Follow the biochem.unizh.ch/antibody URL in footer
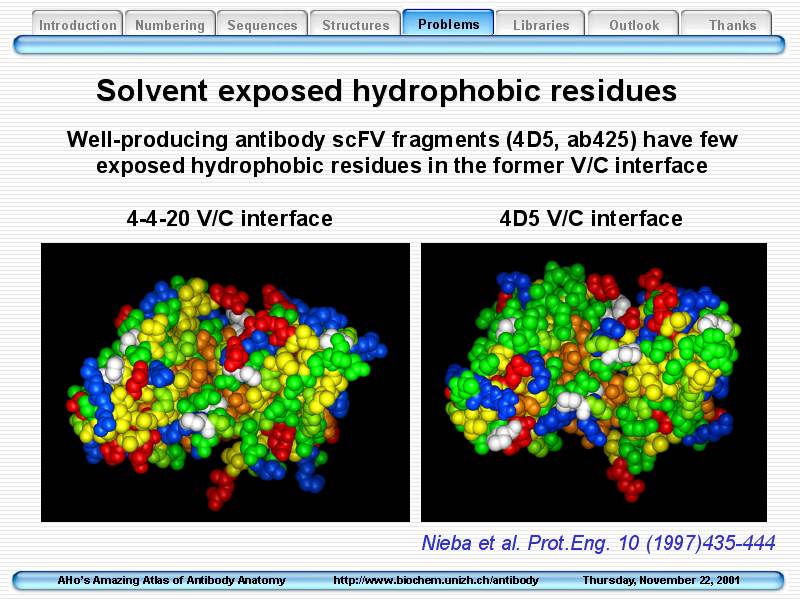Screen dimensions: 800x600 tap(436, 580)
